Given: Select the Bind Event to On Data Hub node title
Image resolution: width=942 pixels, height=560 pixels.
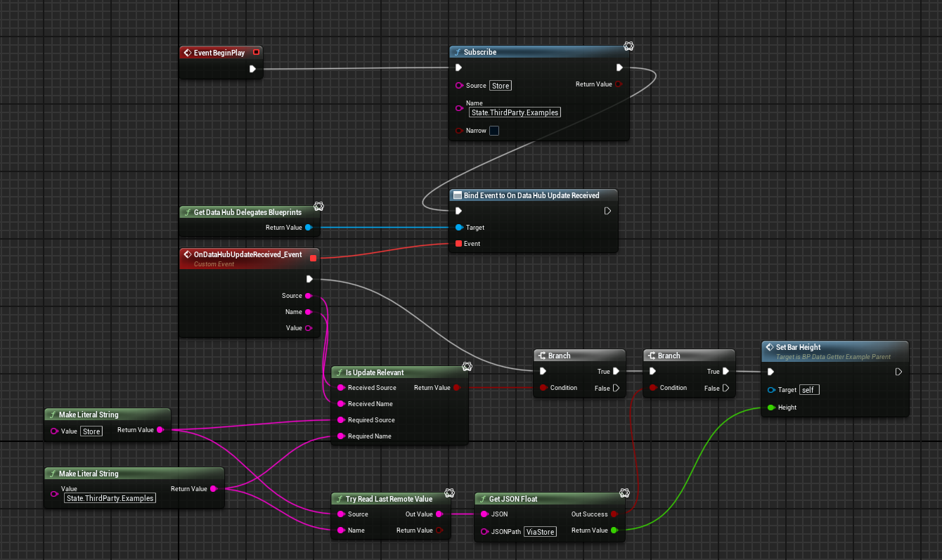Looking at the screenshot, I should 531,195.
